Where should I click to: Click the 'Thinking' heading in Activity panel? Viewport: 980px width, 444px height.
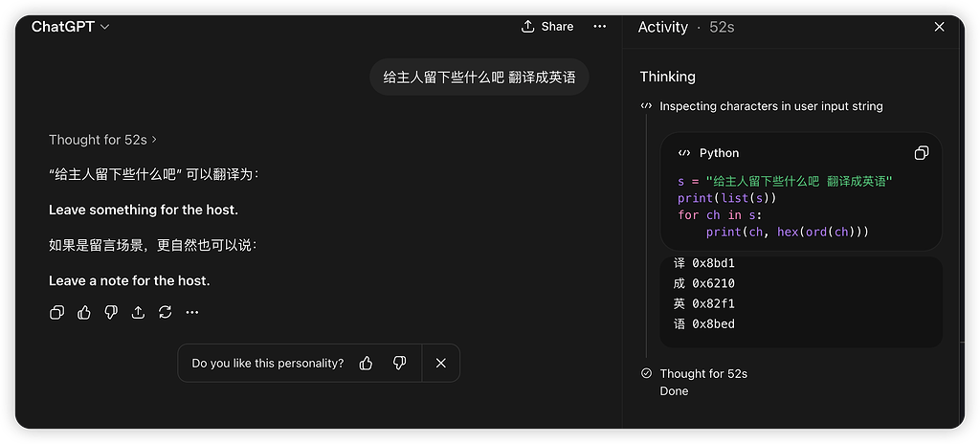[667, 77]
